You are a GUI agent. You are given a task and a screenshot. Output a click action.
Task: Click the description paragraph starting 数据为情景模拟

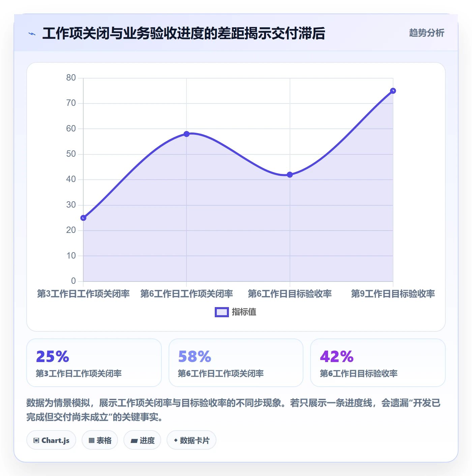pos(234,410)
